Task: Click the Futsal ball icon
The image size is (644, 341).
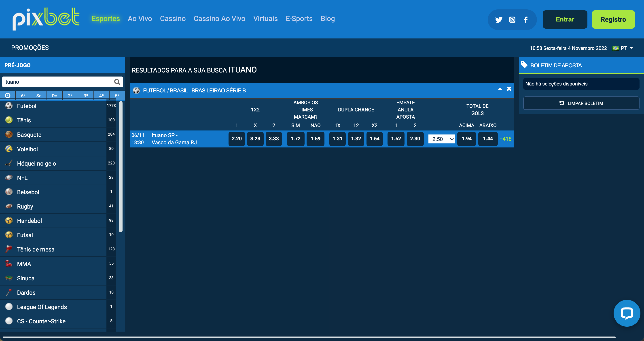Action: tap(9, 235)
